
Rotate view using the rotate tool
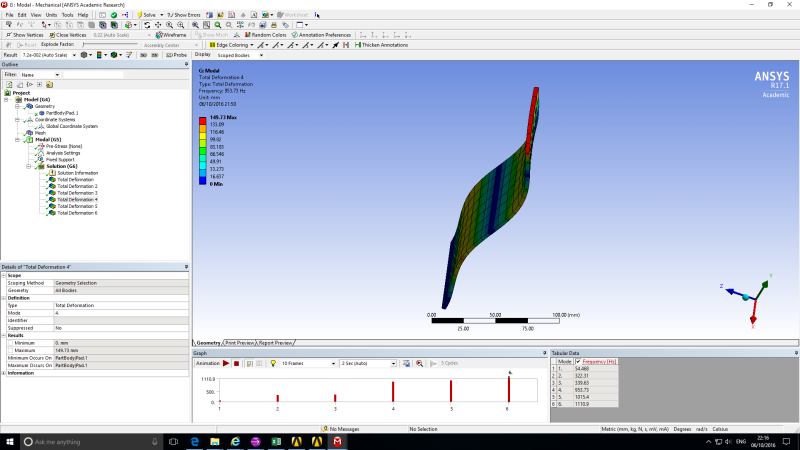coord(147,24)
